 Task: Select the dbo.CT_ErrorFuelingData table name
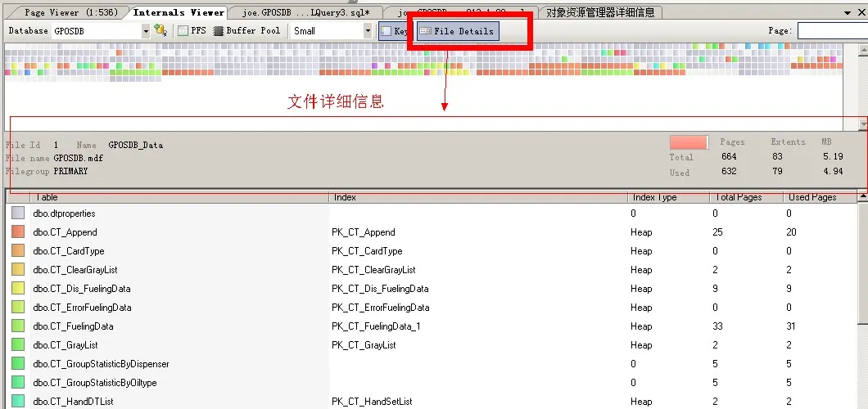pyautogui.click(x=82, y=308)
